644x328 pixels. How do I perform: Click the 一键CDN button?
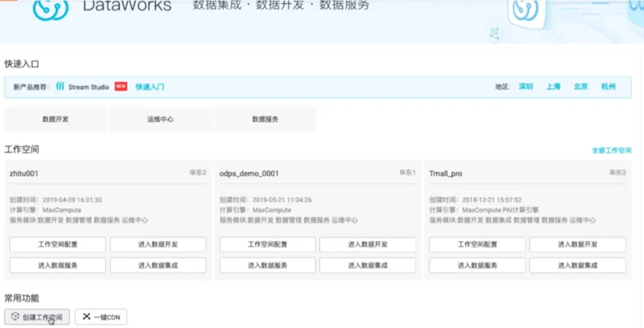(x=101, y=317)
